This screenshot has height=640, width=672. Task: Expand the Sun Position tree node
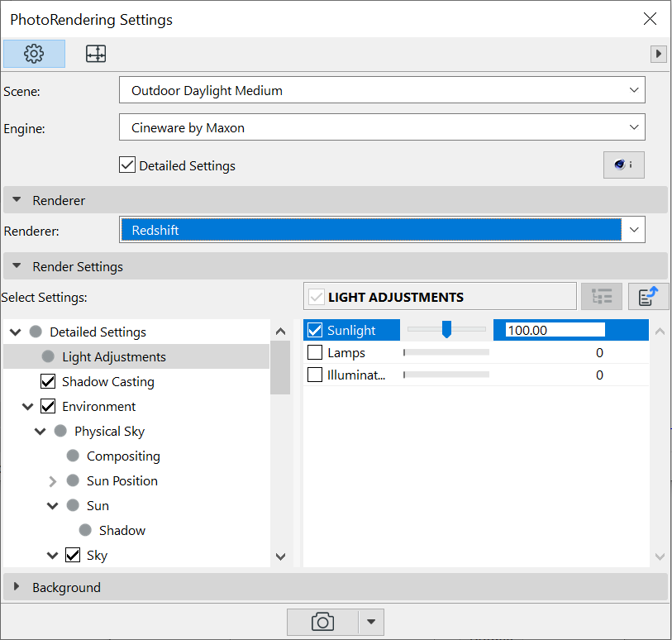pos(53,481)
